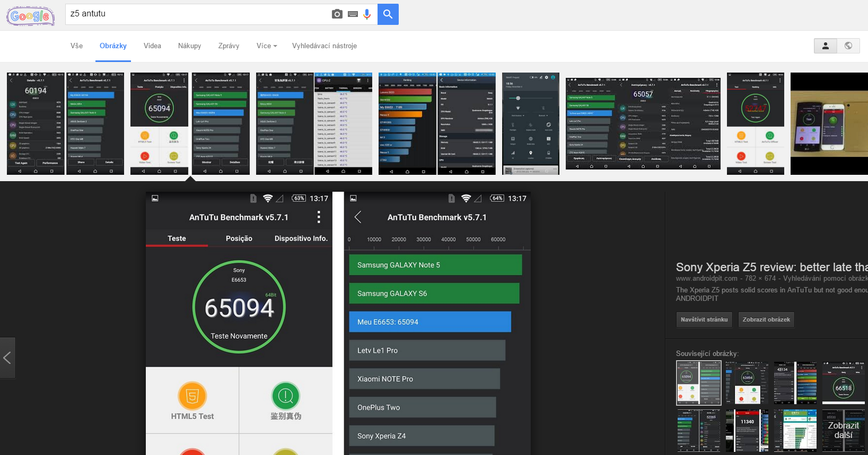Click AnTuTu three-dot menu icon

tap(319, 217)
